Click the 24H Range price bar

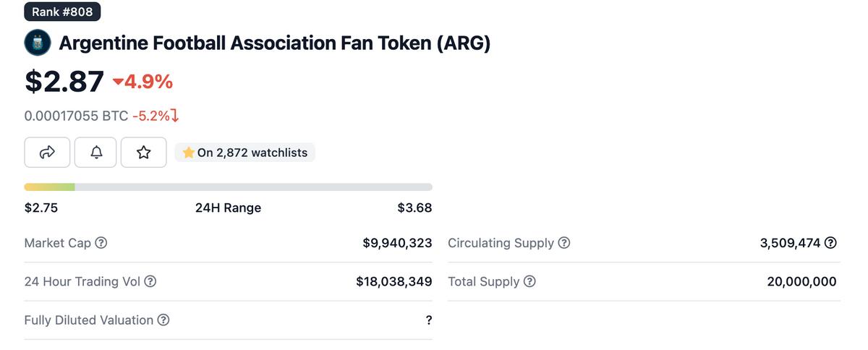[x=228, y=187]
